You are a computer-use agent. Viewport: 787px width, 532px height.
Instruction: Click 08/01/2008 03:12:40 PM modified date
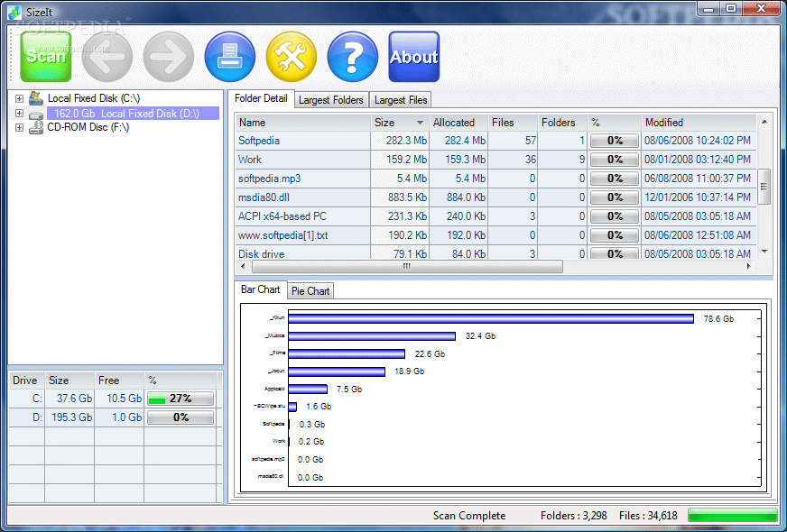(698, 160)
